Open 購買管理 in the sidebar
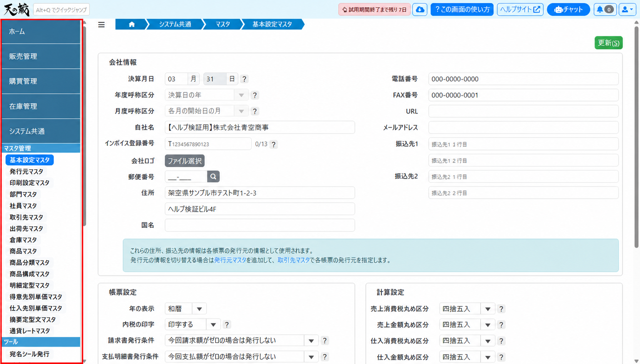 [41, 81]
